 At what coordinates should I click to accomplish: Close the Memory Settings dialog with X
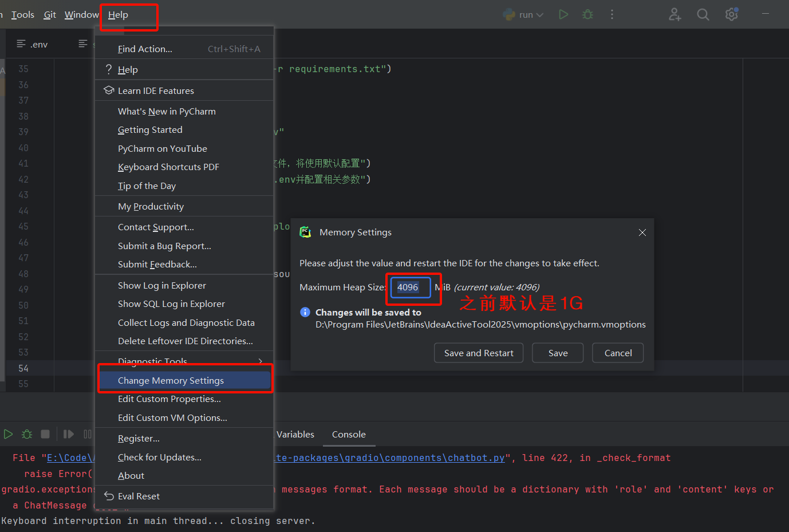(642, 232)
